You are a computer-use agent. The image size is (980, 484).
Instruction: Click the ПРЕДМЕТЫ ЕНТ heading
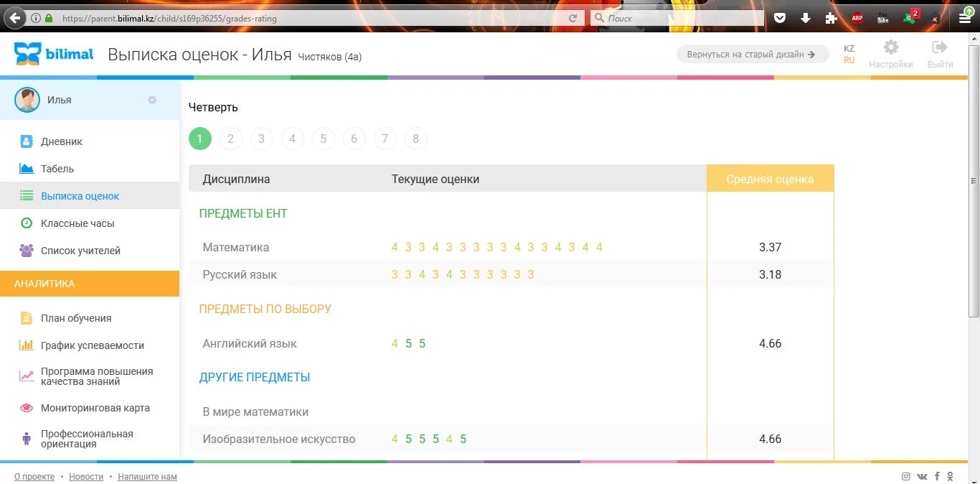pyautogui.click(x=243, y=213)
